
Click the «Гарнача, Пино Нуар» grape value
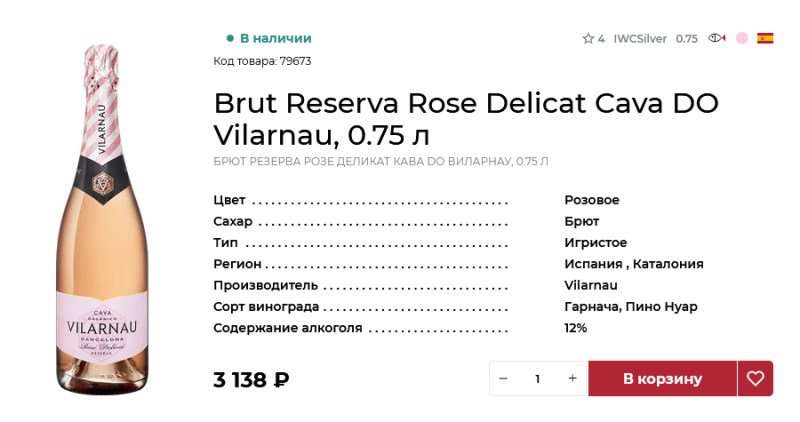point(630,307)
